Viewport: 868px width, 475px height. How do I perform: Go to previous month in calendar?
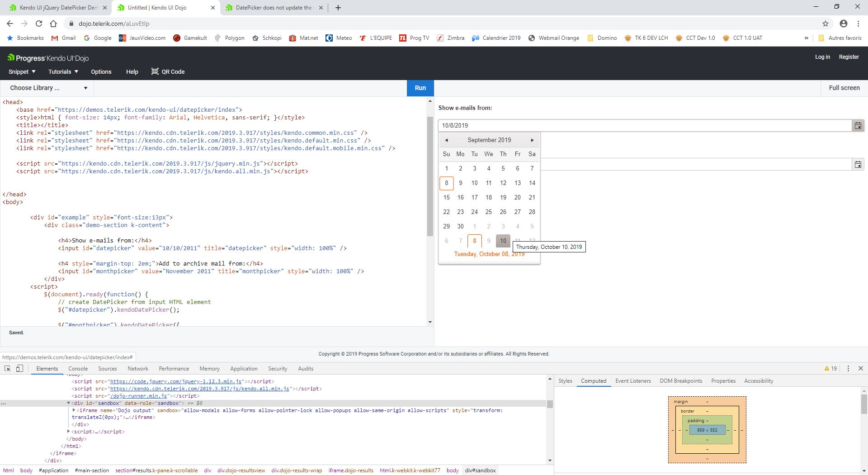coord(446,140)
